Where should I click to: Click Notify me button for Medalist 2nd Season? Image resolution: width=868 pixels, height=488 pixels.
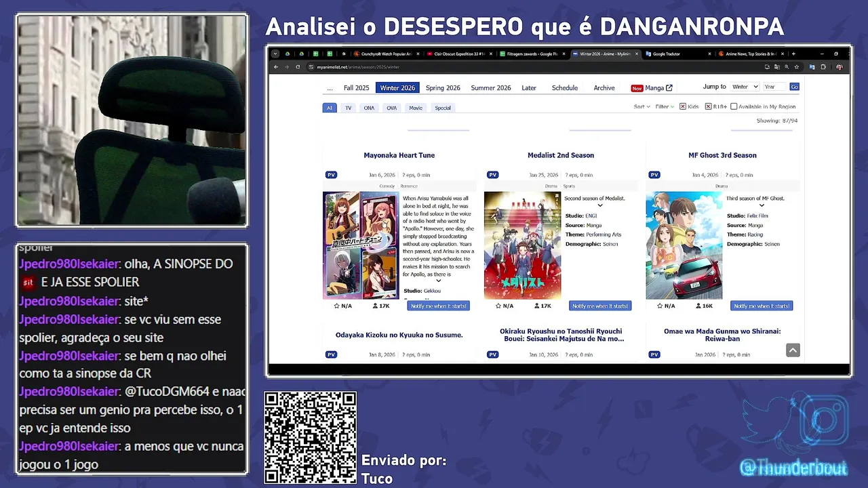point(600,306)
